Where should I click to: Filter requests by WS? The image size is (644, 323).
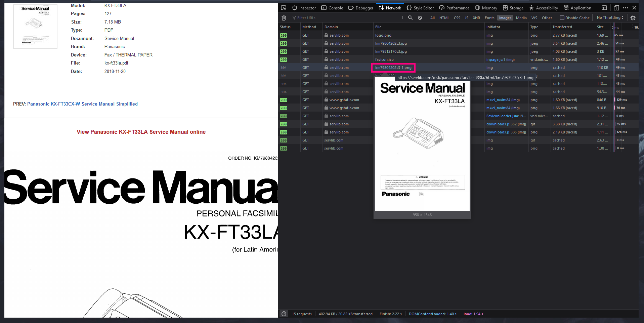pyautogui.click(x=534, y=18)
